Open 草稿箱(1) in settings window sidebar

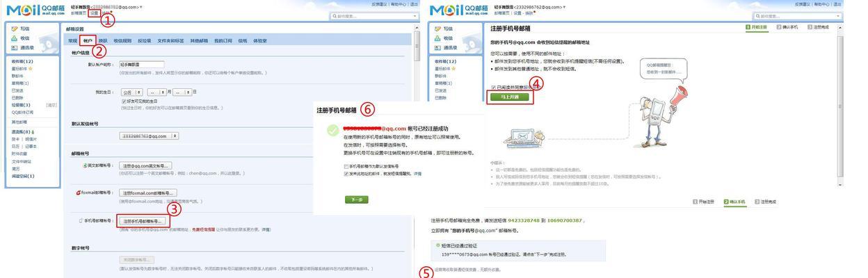pos(20,83)
